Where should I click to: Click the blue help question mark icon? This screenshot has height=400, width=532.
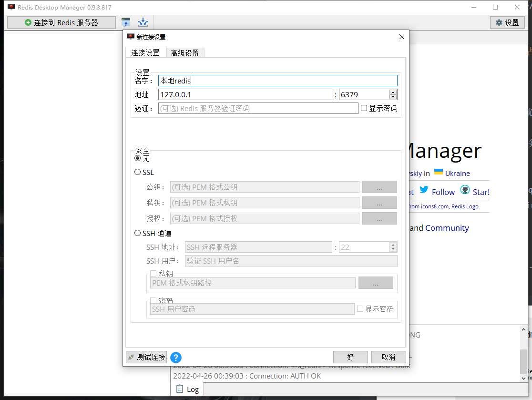point(176,357)
